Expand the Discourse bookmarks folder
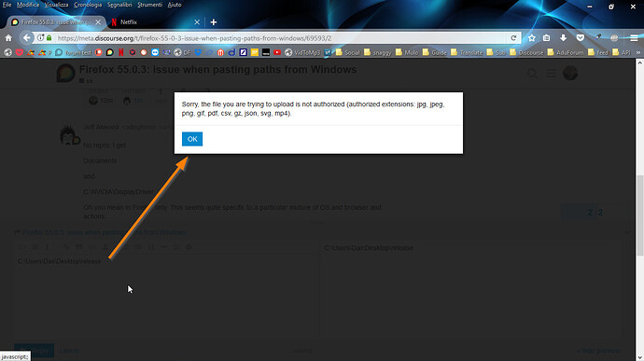The width and height of the screenshot is (644, 361). (526, 52)
